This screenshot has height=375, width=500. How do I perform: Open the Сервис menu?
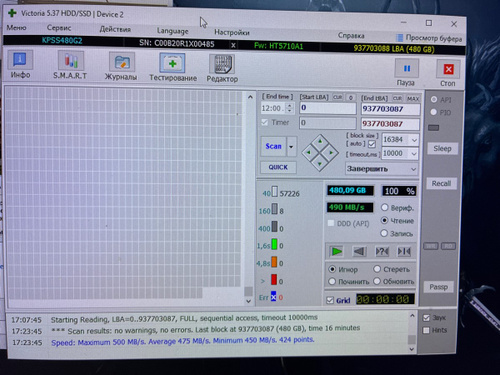pyautogui.click(x=59, y=28)
